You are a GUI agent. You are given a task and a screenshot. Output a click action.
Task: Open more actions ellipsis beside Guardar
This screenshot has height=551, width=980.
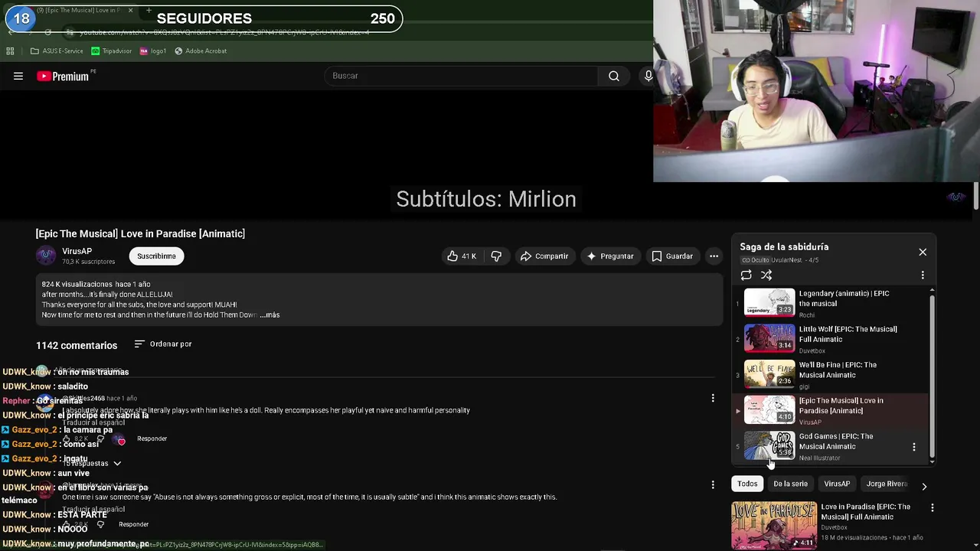(x=714, y=256)
